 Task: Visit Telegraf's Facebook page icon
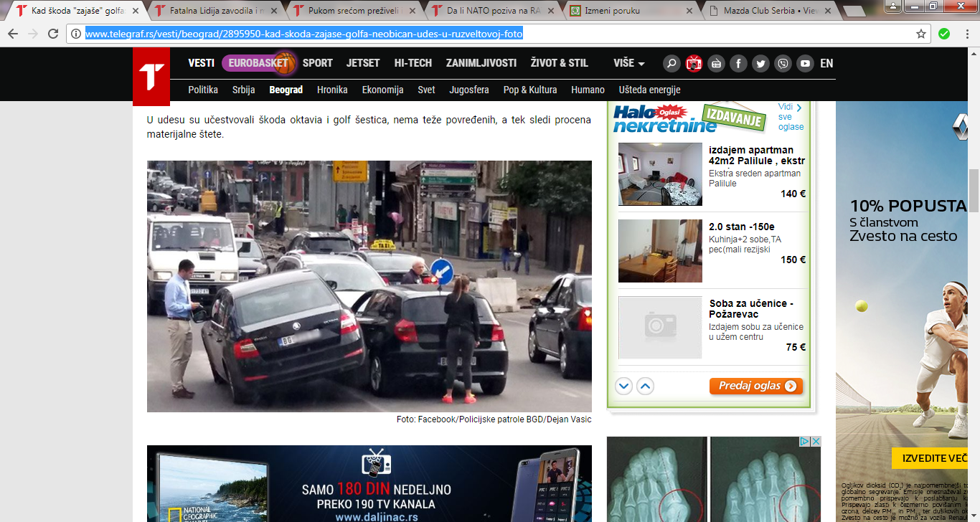pos(738,63)
